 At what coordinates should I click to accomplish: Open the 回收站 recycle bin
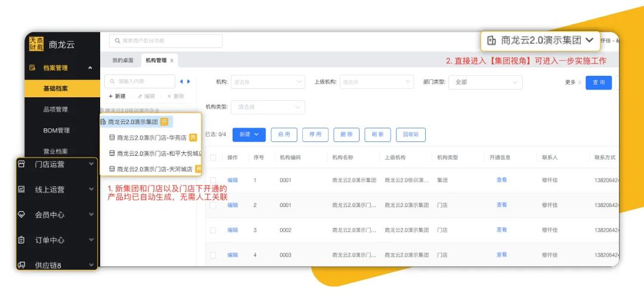[x=411, y=134]
